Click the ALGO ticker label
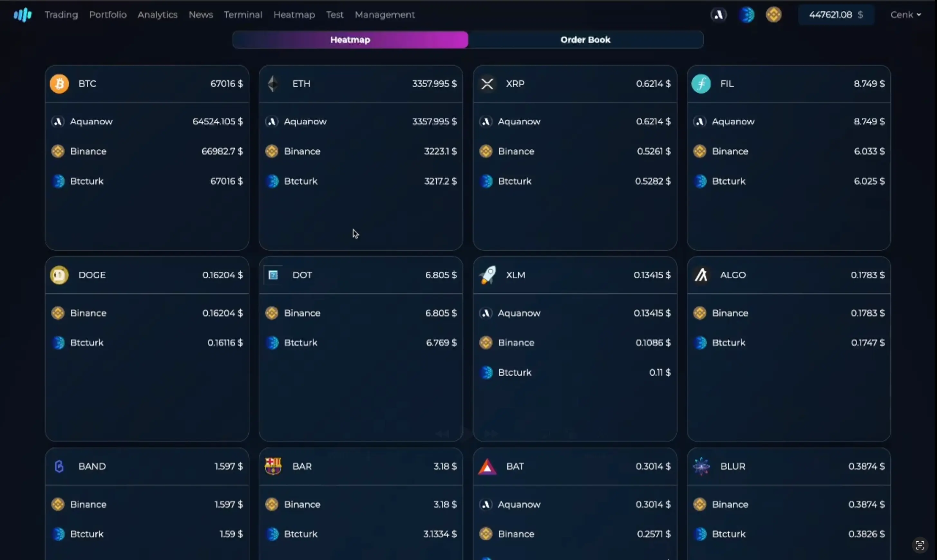 (733, 275)
